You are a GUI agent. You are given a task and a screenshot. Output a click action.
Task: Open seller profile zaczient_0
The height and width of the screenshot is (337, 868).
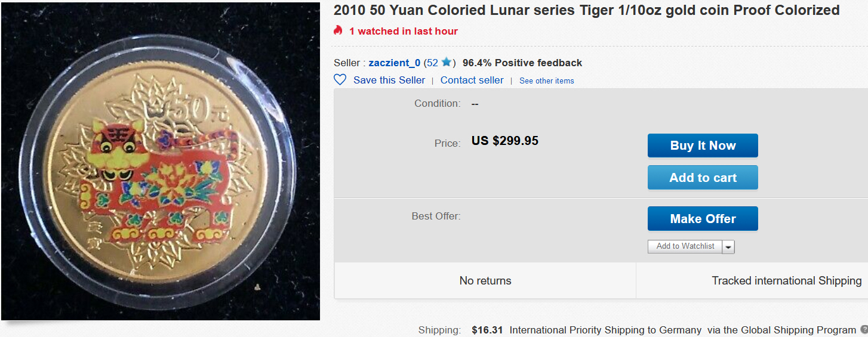tap(394, 63)
